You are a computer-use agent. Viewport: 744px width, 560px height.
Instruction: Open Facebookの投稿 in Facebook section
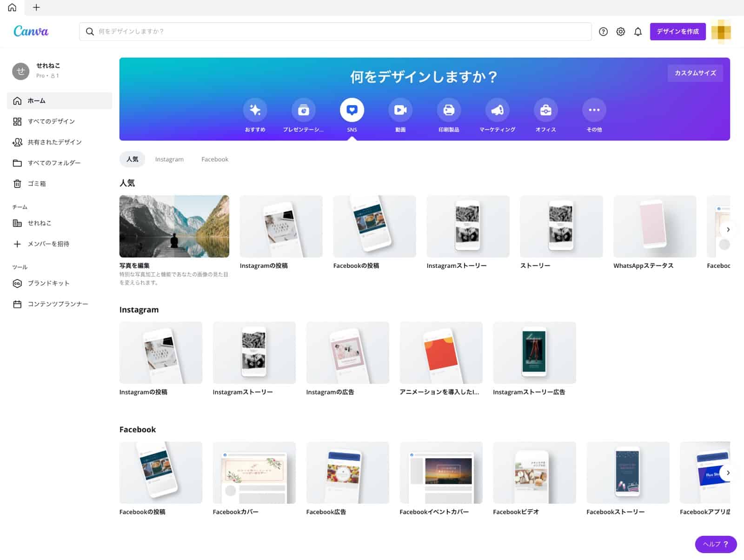point(161,473)
